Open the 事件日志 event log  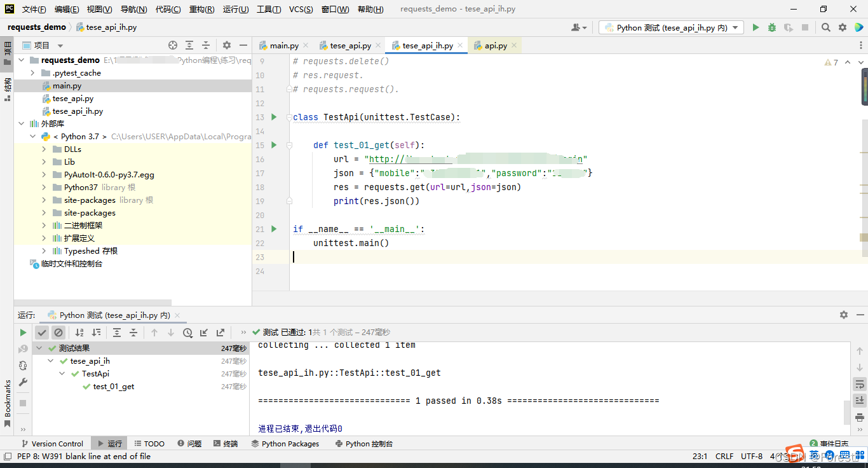(829, 443)
